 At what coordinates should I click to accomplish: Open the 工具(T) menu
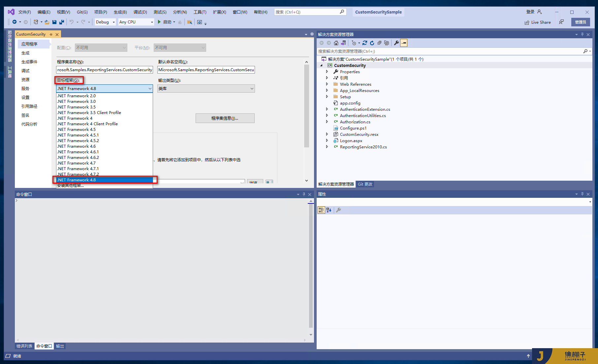point(200,12)
